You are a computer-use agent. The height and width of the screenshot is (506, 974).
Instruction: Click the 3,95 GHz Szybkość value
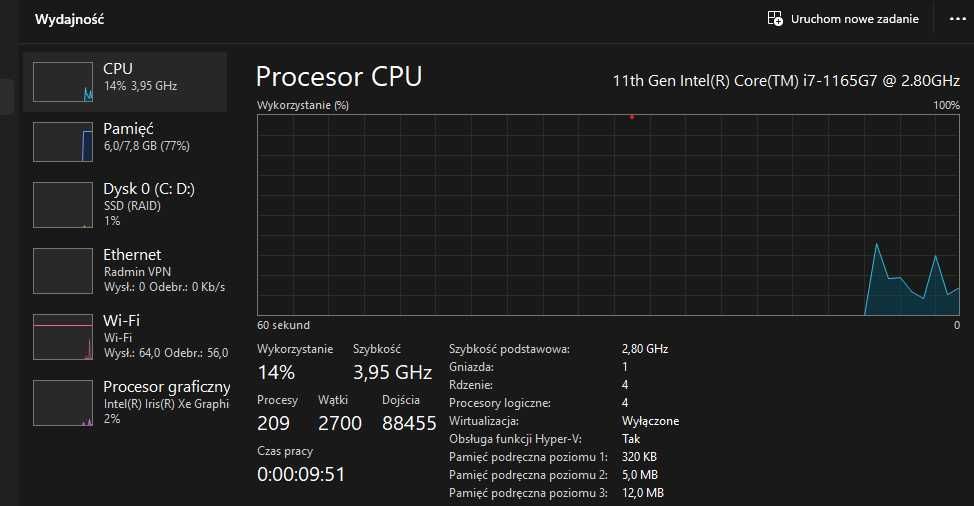(x=392, y=373)
